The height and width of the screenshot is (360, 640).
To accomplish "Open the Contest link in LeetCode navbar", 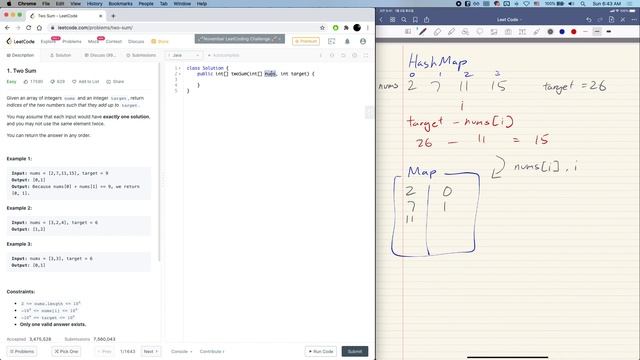I will tap(114, 42).
